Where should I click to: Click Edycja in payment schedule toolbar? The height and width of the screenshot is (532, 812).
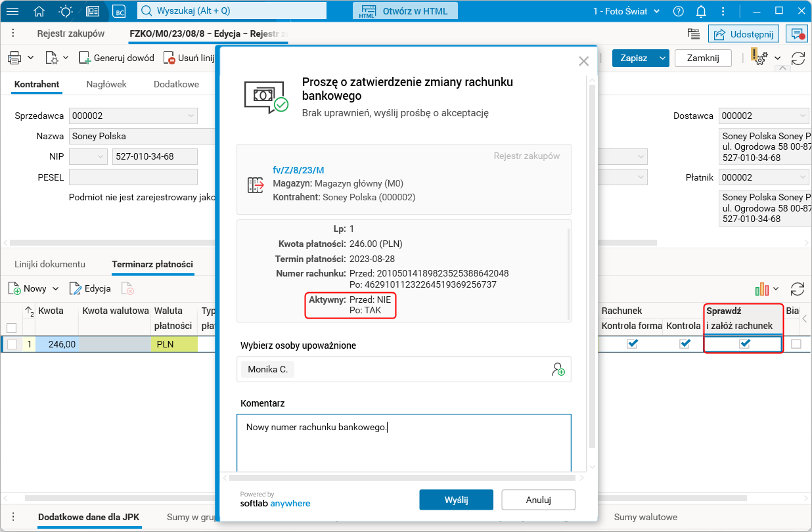[89, 288]
